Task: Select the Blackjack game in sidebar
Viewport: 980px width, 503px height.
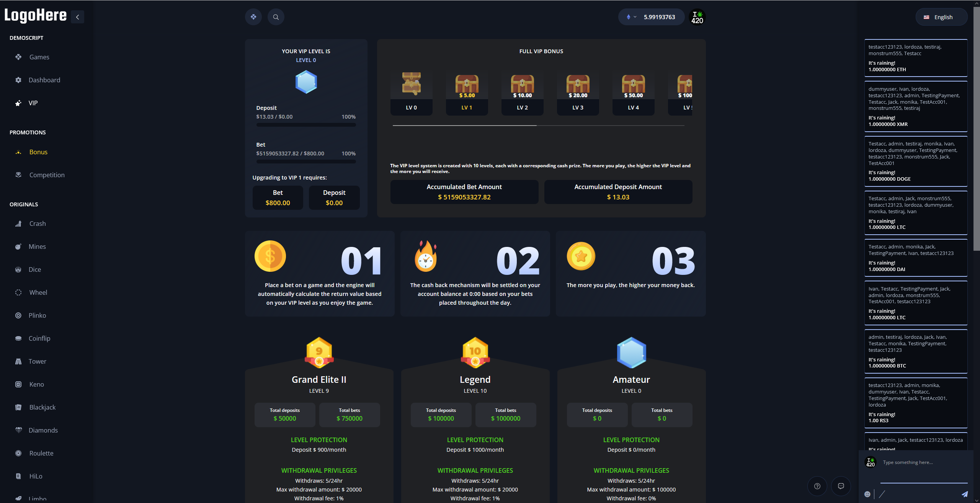Action: [x=42, y=407]
